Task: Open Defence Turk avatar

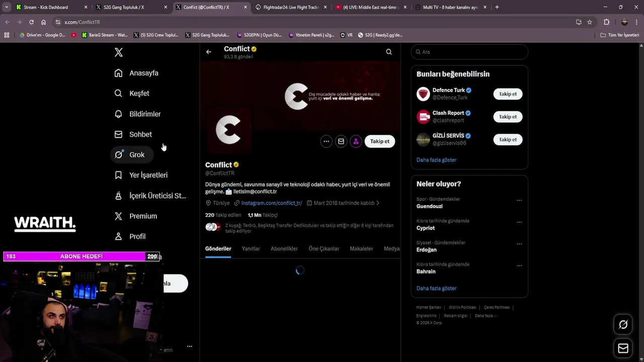Action: [423, 94]
